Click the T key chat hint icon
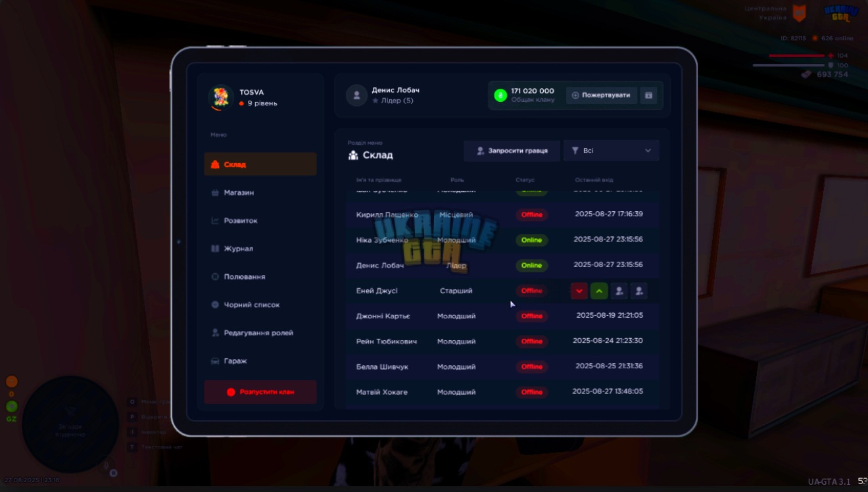The width and height of the screenshot is (868, 492). coord(132,447)
